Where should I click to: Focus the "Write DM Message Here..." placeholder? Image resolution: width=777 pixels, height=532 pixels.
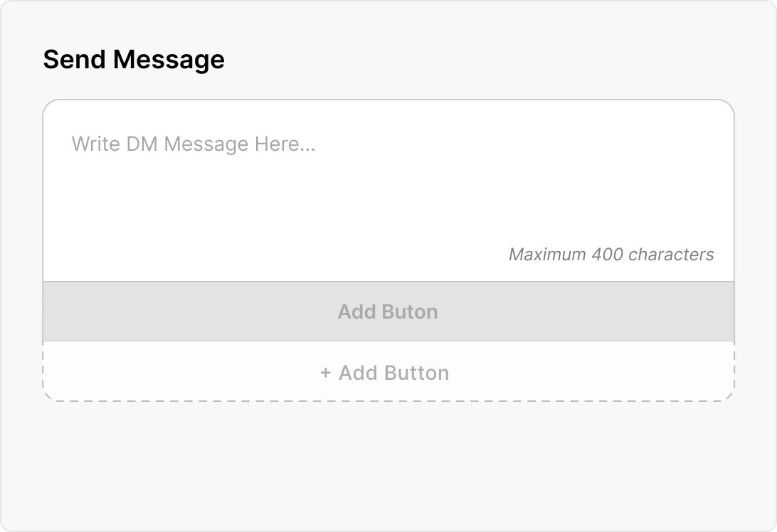193,144
